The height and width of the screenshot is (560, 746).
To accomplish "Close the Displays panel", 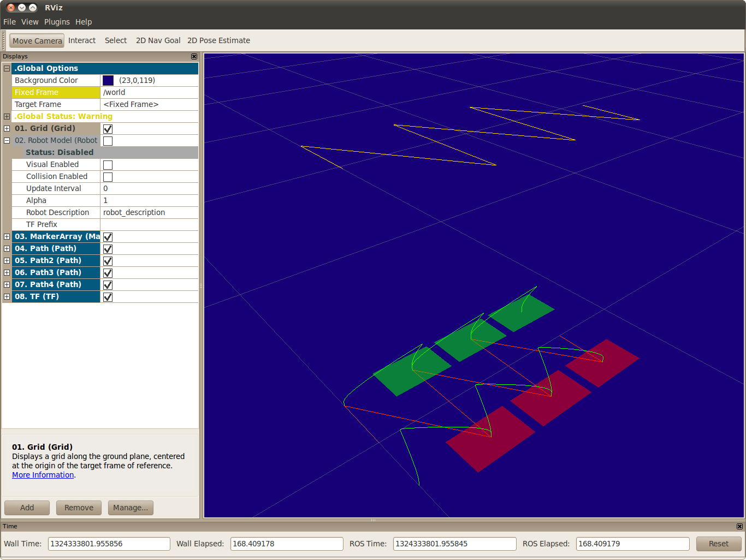I will (194, 56).
